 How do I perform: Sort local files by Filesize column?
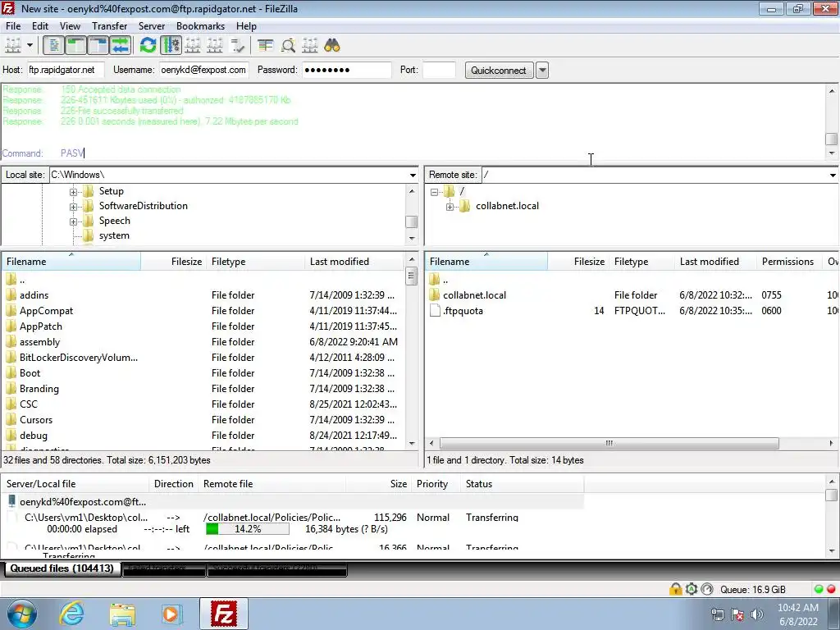tap(174, 262)
